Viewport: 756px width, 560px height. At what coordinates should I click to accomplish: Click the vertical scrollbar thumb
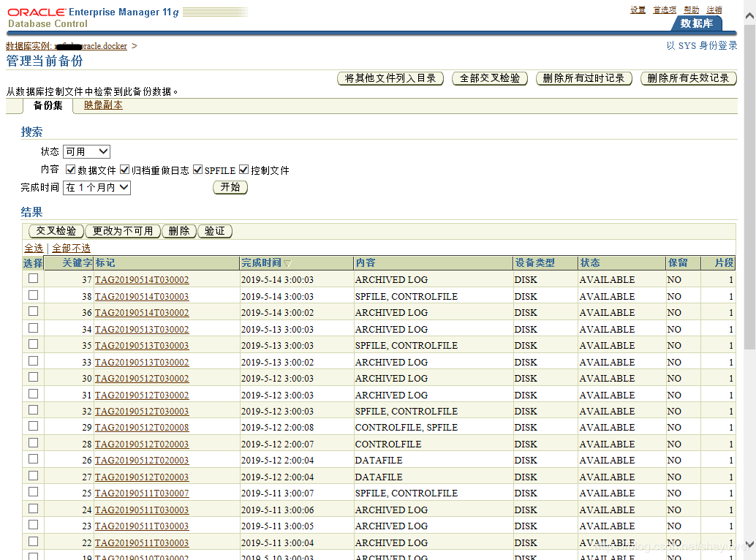click(x=749, y=187)
